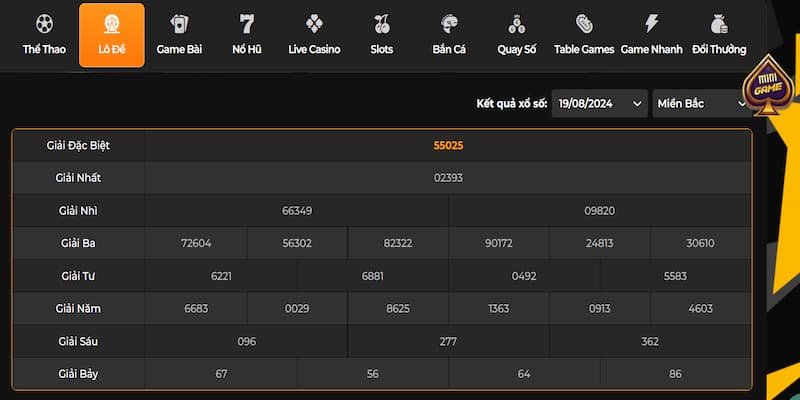The height and width of the screenshot is (400, 800).
Task: Click the Giải Ba result 72604
Action: click(x=196, y=243)
